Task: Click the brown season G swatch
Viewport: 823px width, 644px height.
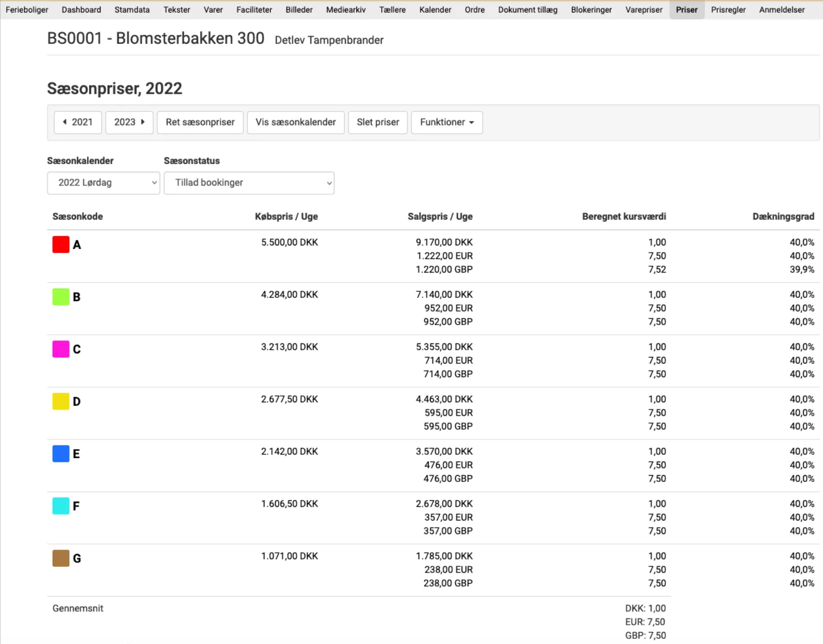Action: (x=61, y=558)
